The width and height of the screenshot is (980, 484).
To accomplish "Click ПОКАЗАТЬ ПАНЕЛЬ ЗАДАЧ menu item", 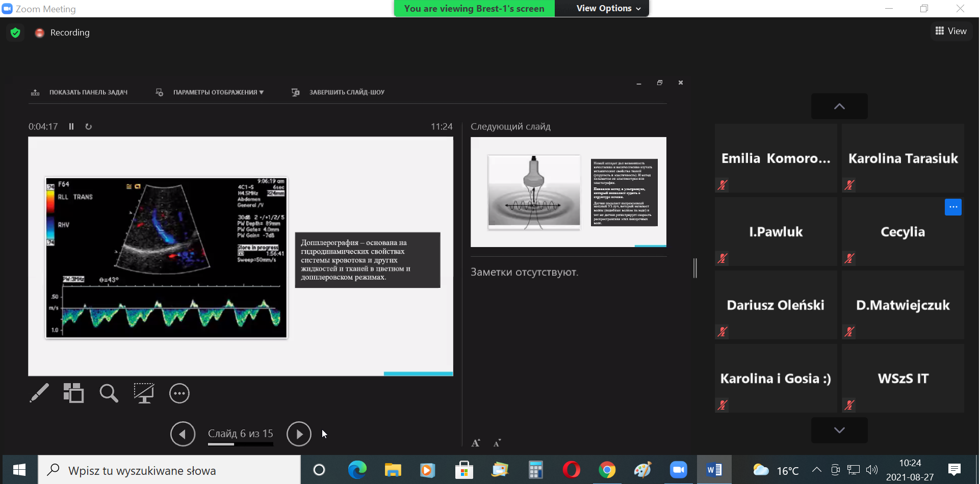I will tap(88, 92).
